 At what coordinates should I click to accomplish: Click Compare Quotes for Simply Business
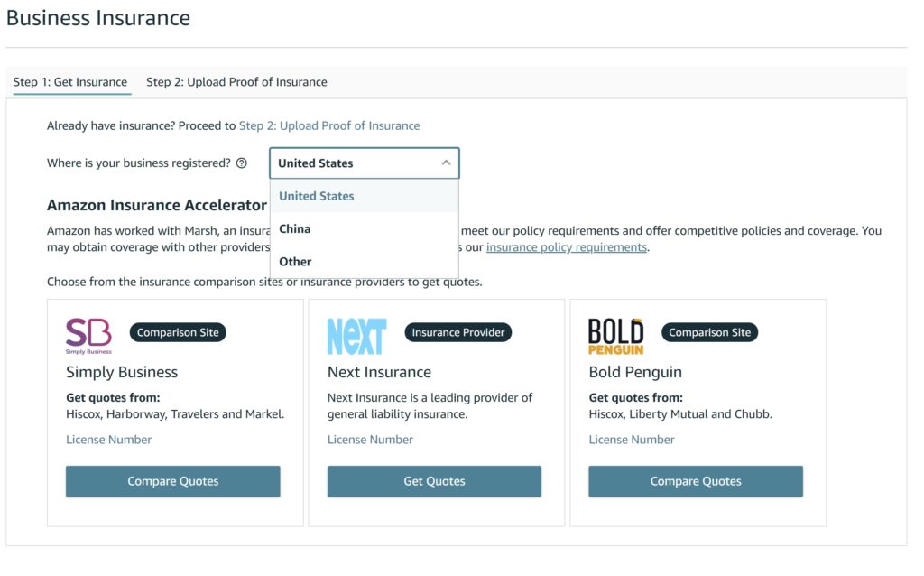coord(172,481)
